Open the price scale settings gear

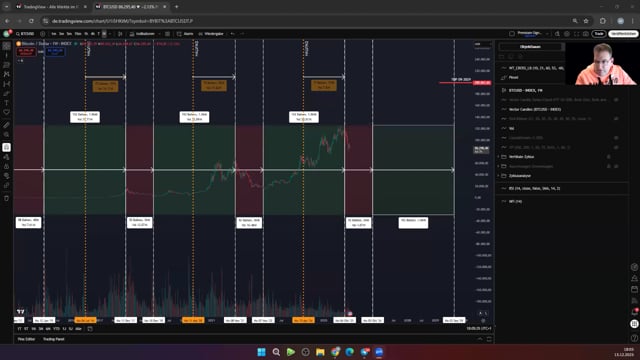tap(483, 320)
